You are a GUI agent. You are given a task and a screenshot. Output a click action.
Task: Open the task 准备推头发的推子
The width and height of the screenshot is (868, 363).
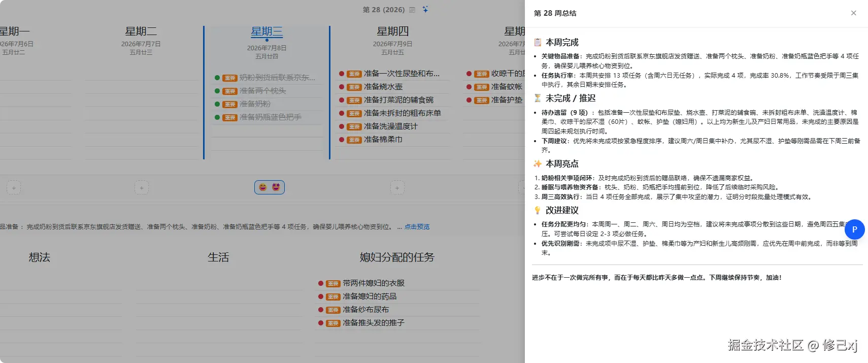[x=374, y=323]
